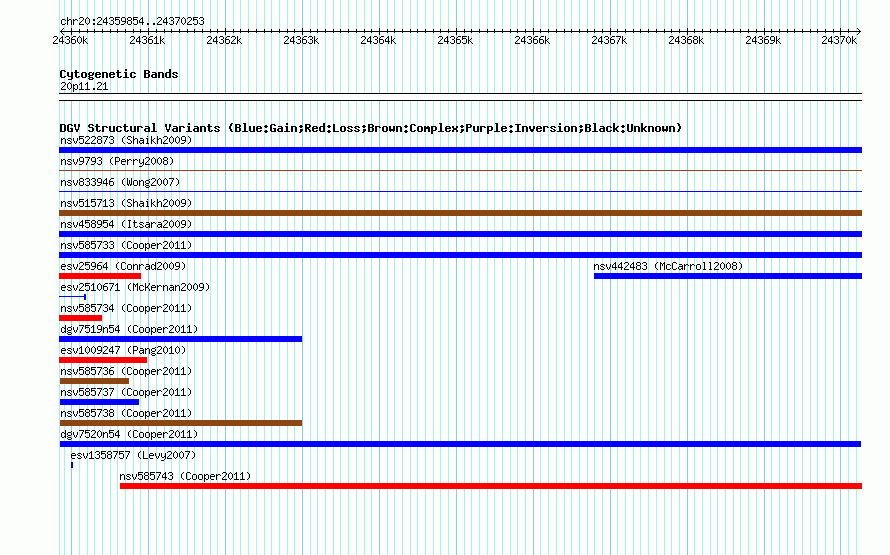Image resolution: width=890 pixels, height=555 pixels.
Task: Click the blue nsv458954 gain bar
Action: [x=460, y=234]
